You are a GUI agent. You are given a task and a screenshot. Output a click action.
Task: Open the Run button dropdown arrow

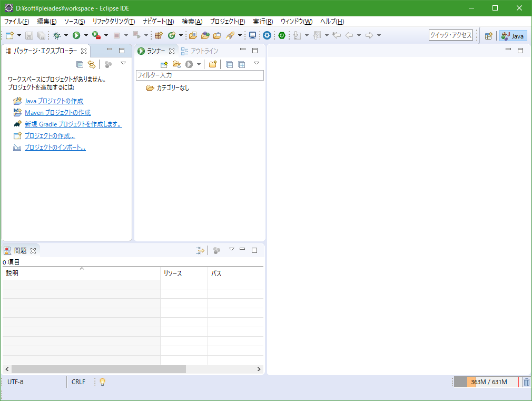pos(86,35)
